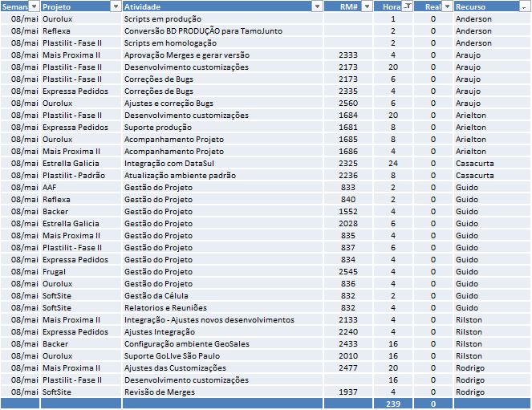This screenshot has width=532, height=410.
Task: Click RM# cell 1552
Action: (348, 211)
